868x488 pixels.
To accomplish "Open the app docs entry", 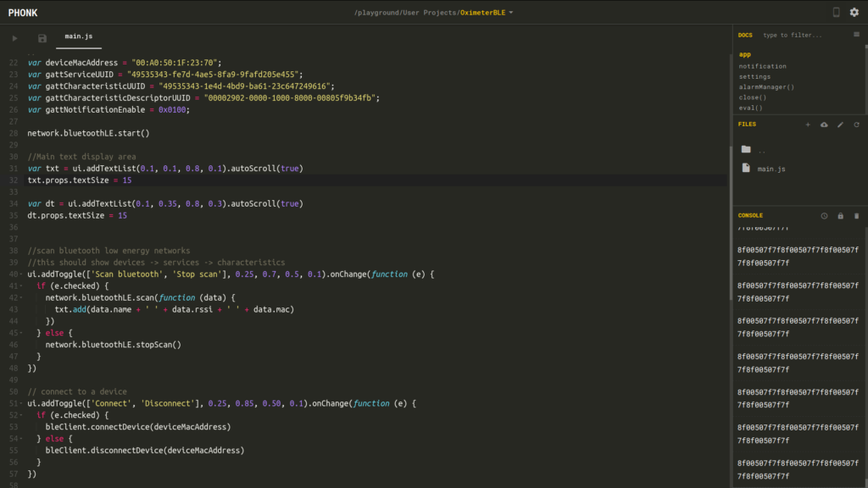I will point(744,55).
